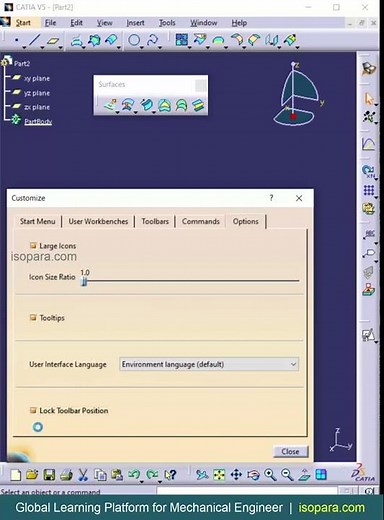384x520 pixels.
Task: Switch to the Toolbars tab
Action: (155, 221)
